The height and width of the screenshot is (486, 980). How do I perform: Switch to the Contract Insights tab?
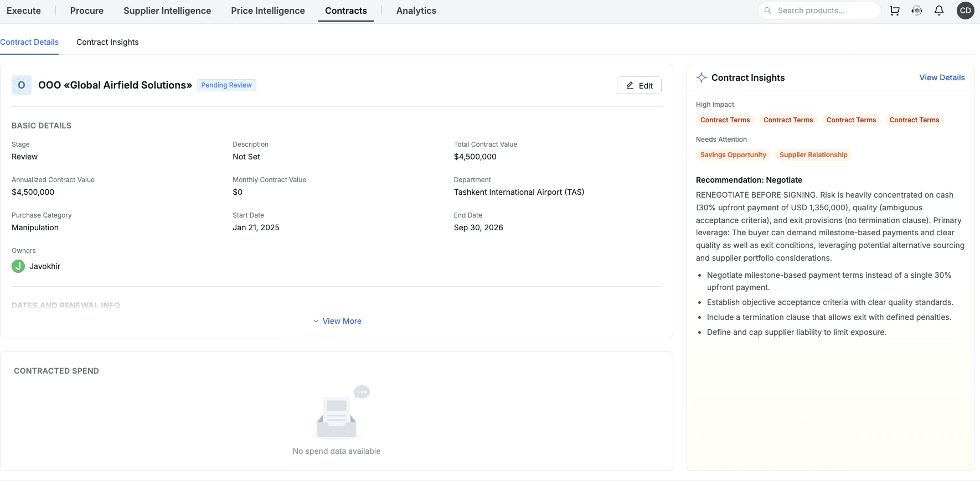click(107, 42)
